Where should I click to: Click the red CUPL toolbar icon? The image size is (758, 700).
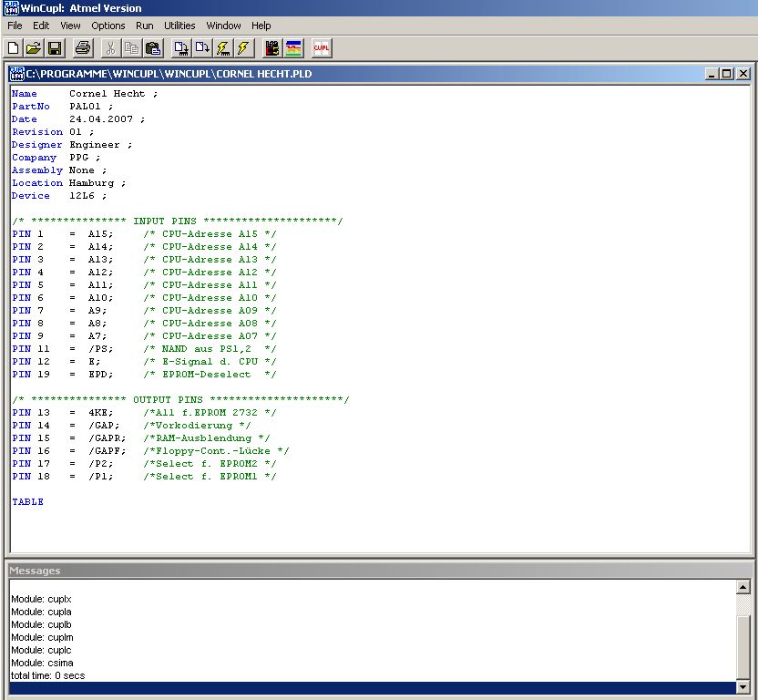click(x=322, y=47)
